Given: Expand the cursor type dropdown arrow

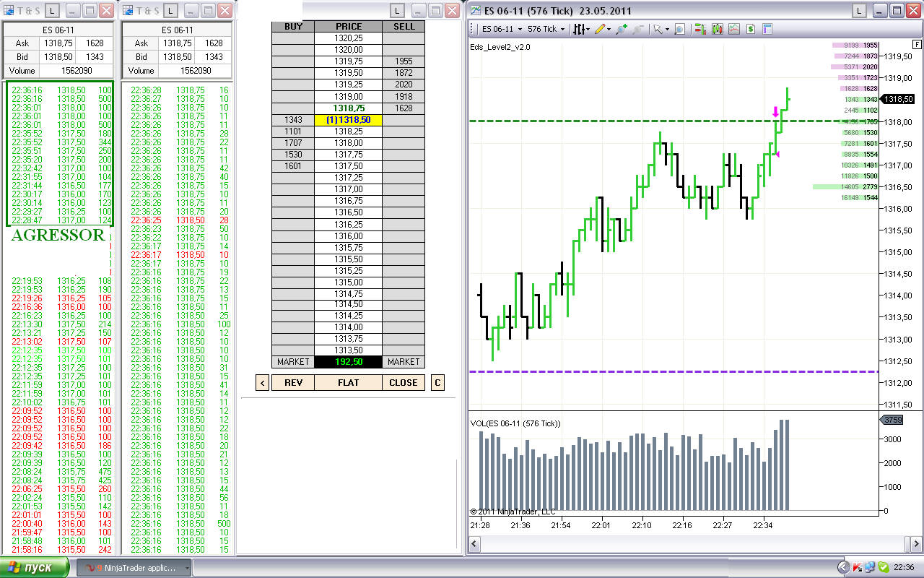Looking at the screenshot, I should (667, 29).
